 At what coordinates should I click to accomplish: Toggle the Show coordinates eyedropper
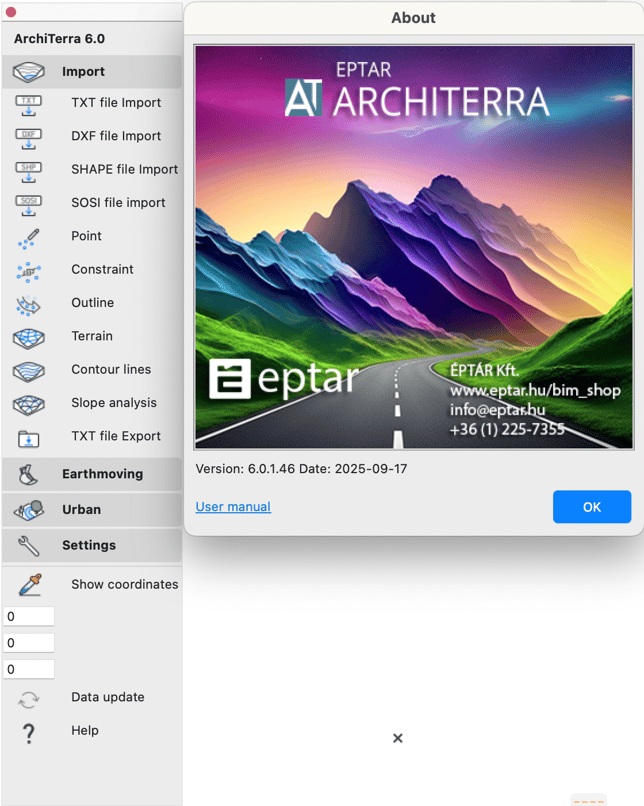coord(29,585)
